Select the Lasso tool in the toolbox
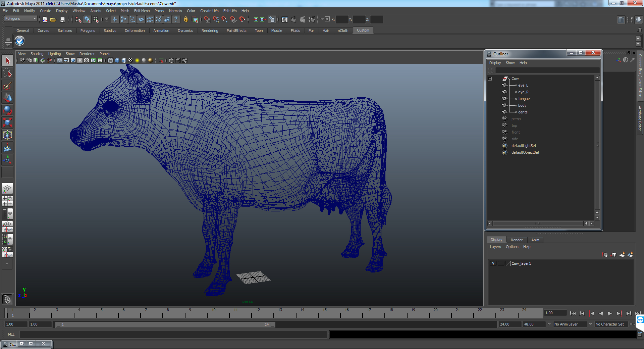Image resolution: width=644 pixels, height=349 pixels. pyautogui.click(x=7, y=73)
